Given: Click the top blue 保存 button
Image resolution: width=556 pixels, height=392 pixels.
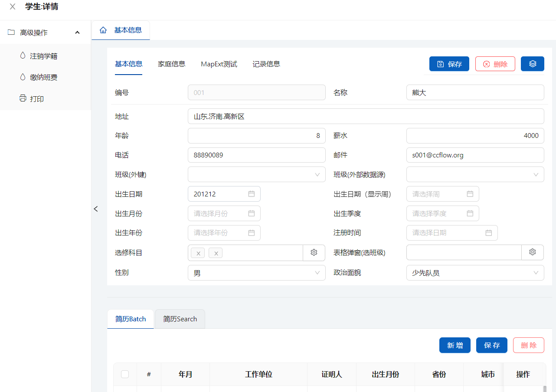Looking at the screenshot, I should 449,64.
